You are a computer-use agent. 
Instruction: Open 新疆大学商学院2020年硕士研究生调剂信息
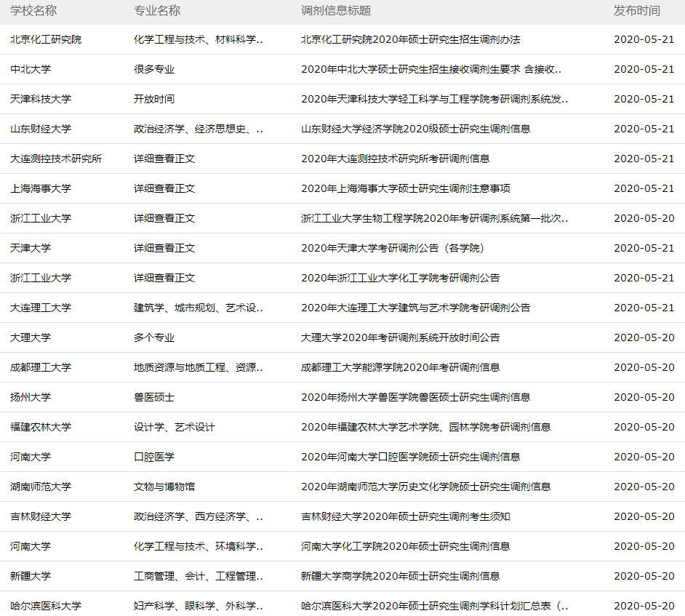point(400,576)
